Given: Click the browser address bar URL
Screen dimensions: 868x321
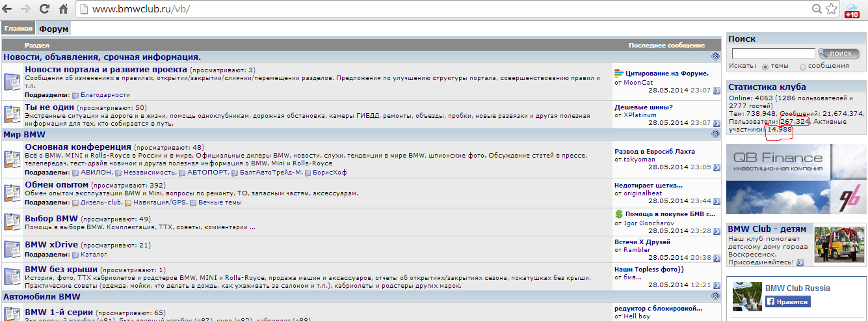Looking at the screenshot, I should click(142, 10).
